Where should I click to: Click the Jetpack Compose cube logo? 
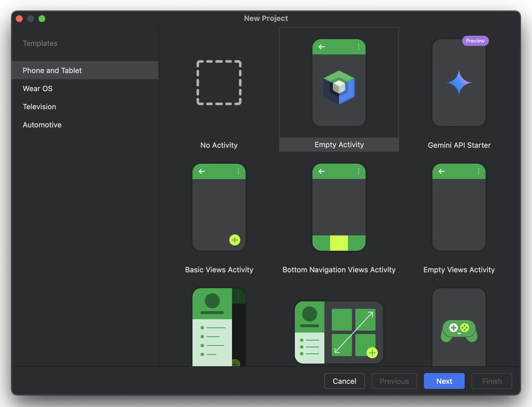tap(339, 87)
